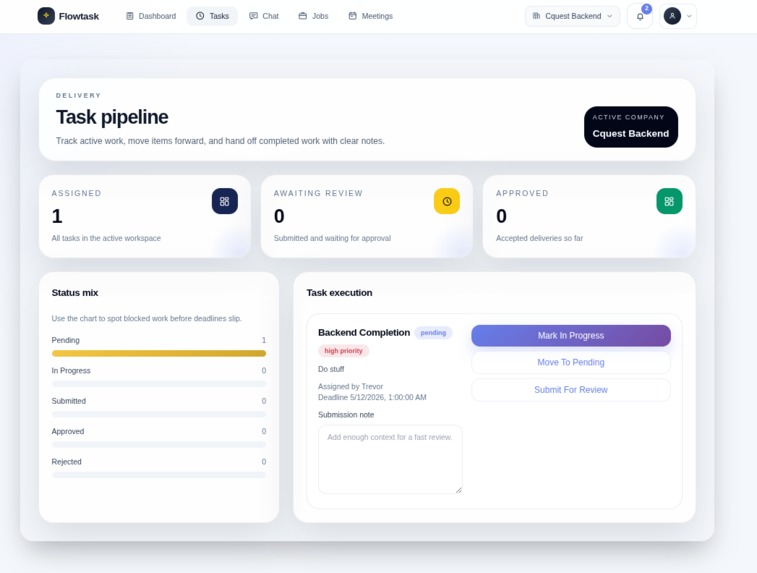Click the high priority tag
Image resolution: width=757 pixels, height=573 pixels.
pos(343,351)
